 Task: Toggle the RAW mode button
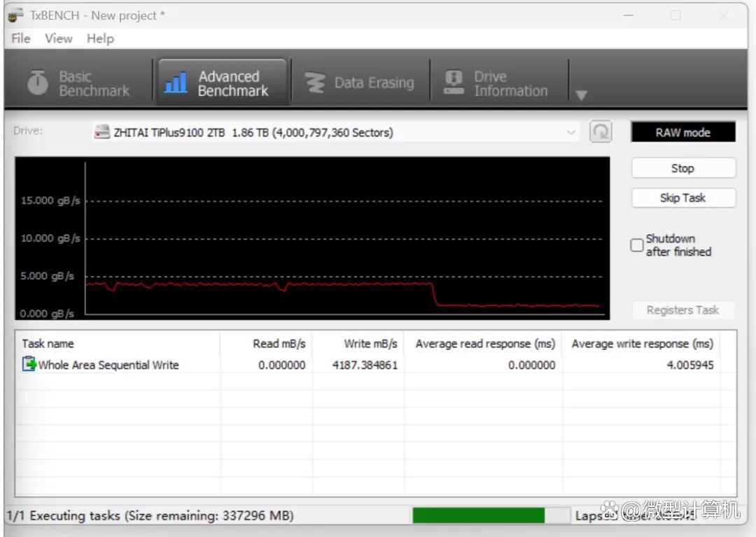coord(682,132)
